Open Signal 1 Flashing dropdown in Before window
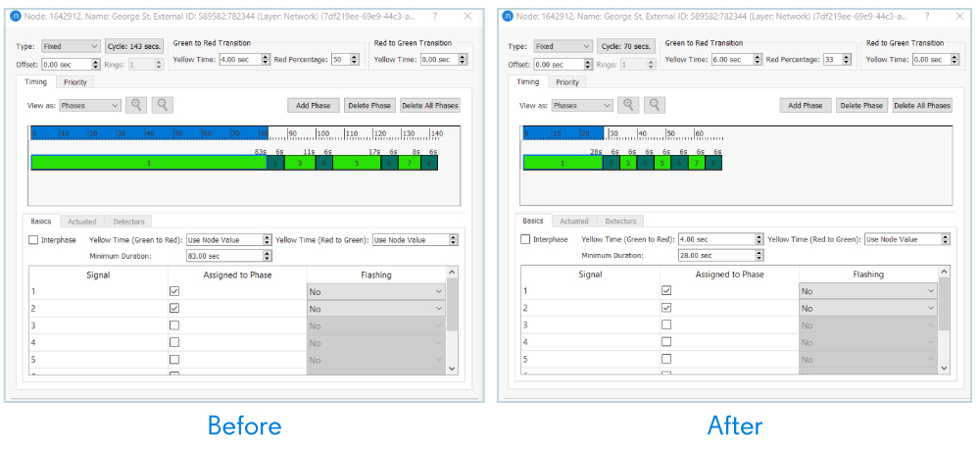This screenshot has height=449, width=980. point(376,291)
